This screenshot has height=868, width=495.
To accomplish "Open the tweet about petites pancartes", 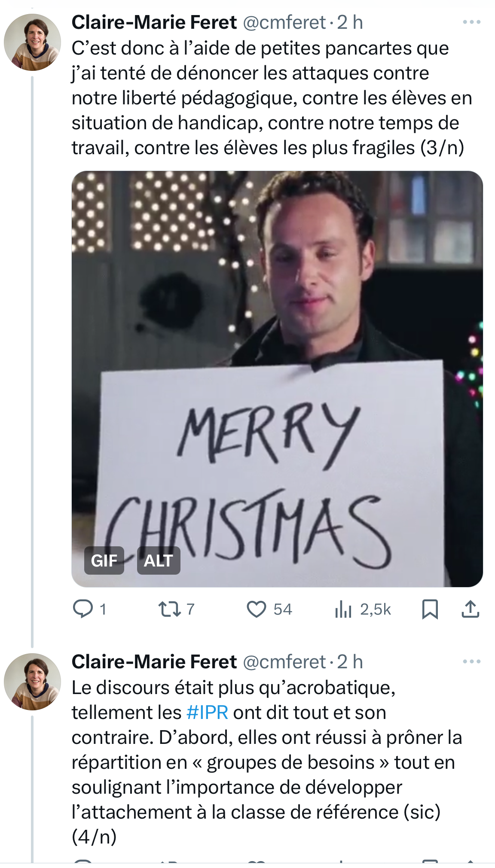I will (266, 98).
